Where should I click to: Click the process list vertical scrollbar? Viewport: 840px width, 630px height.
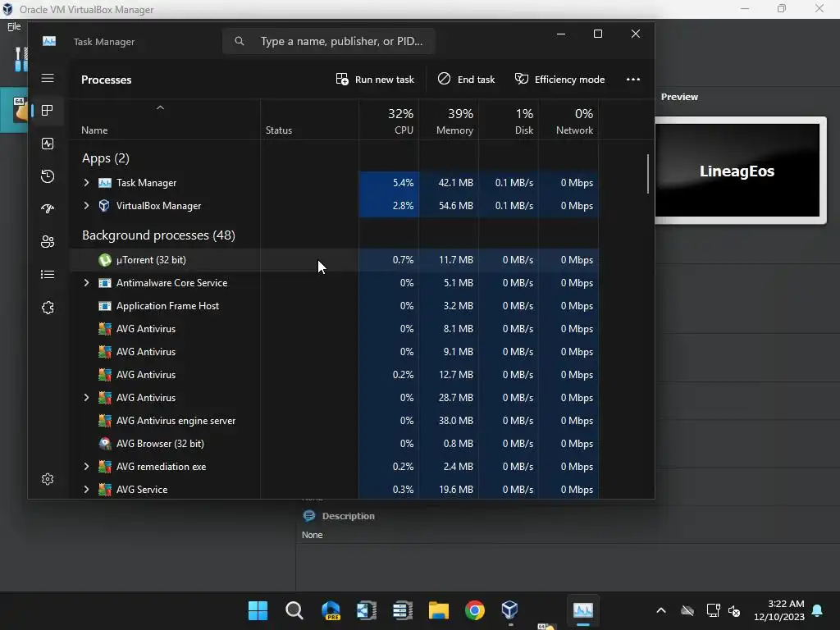coord(648,174)
